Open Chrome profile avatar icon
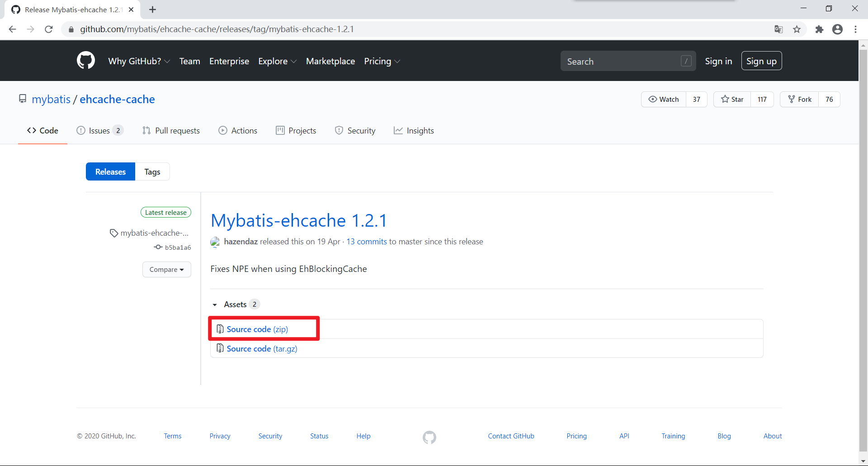 [x=837, y=29]
